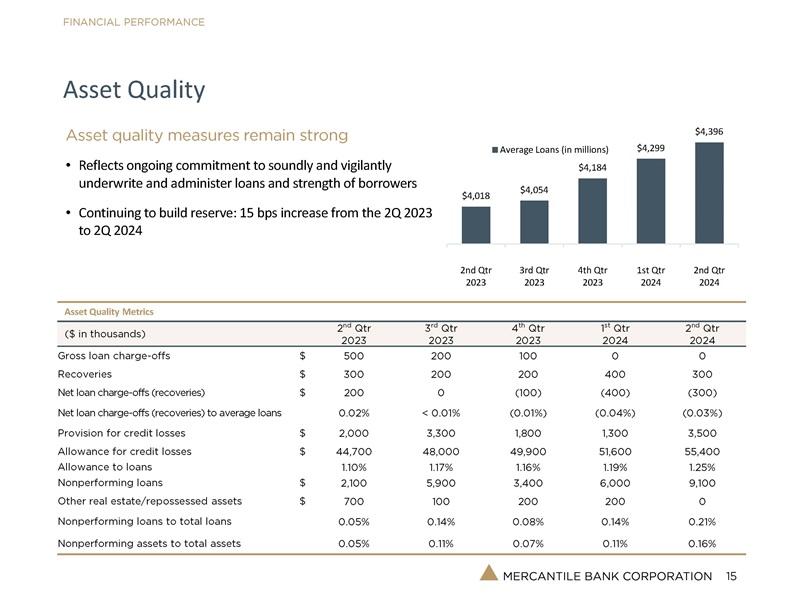Image resolution: width=800 pixels, height=604 pixels.
Task: Select the 2nd Qtr 2023 chart bar
Action: (476, 224)
